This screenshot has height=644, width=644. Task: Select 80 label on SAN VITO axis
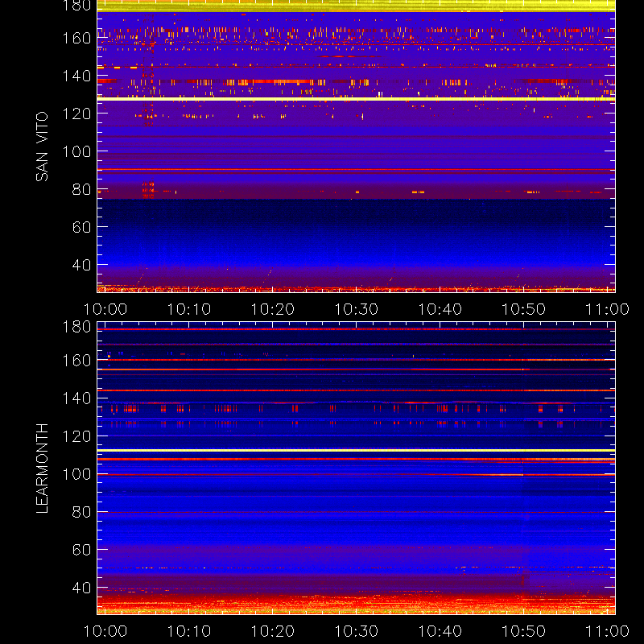click(x=81, y=189)
